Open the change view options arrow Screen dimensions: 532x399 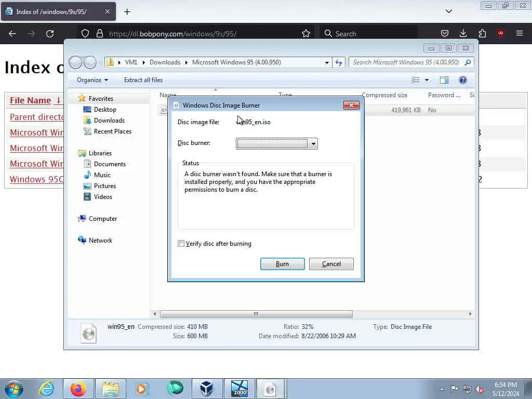pos(427,80)
